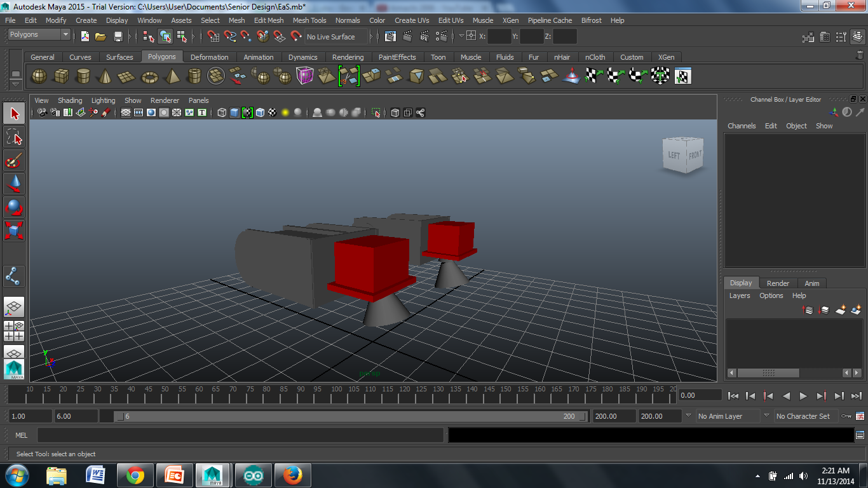Open the Mesh Tools menu
Image resolution: width=868 pixels, height=488 pixels.
click(x=309, y=20)
